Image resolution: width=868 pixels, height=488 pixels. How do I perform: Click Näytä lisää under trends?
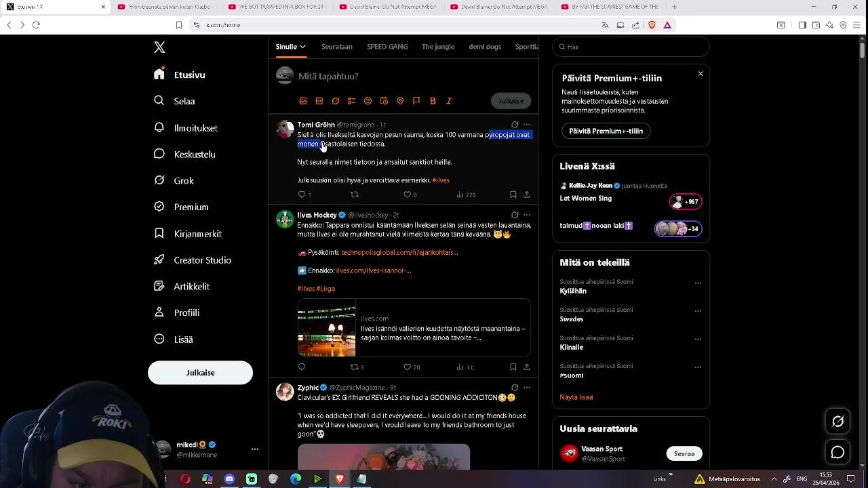(576, 397)
